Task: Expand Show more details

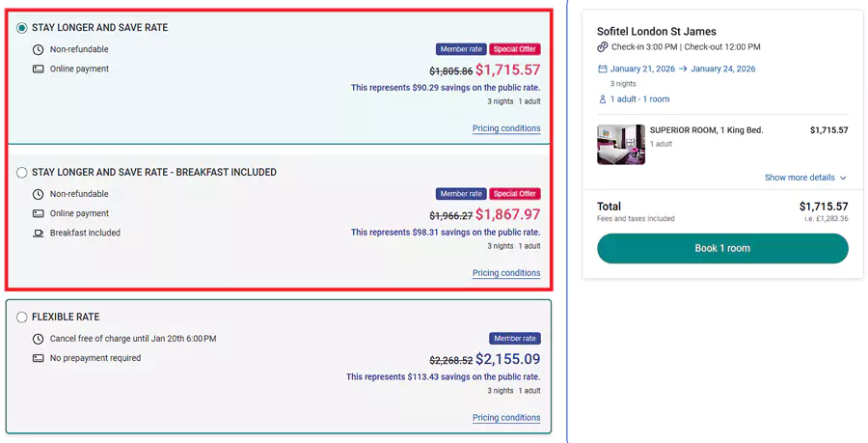Action: click(800, 178)
